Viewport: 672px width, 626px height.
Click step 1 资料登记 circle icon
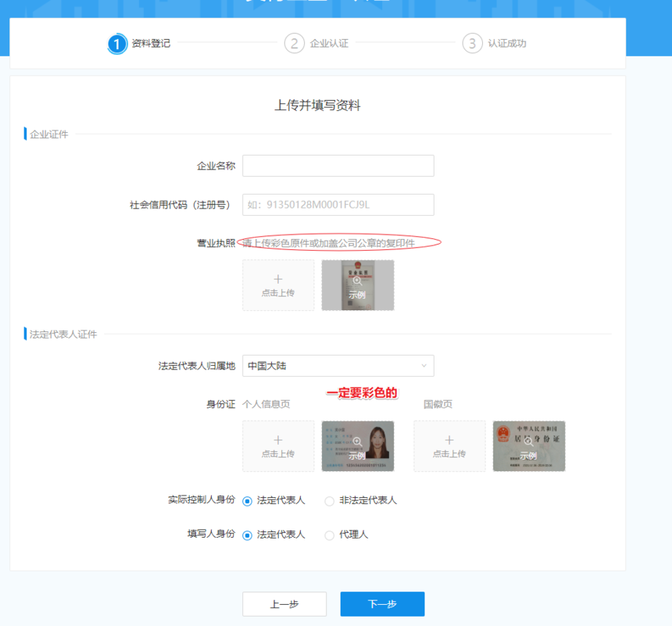117,44
